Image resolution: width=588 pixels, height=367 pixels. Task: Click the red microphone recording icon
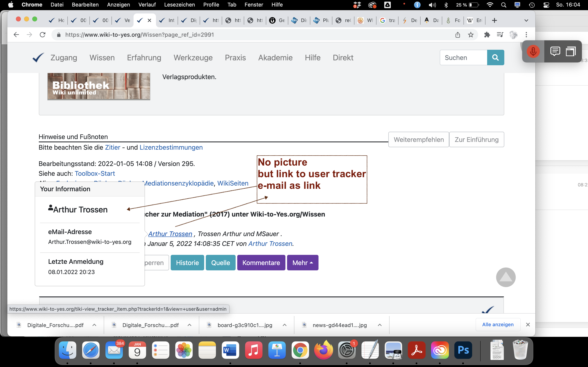click(533, 51)
